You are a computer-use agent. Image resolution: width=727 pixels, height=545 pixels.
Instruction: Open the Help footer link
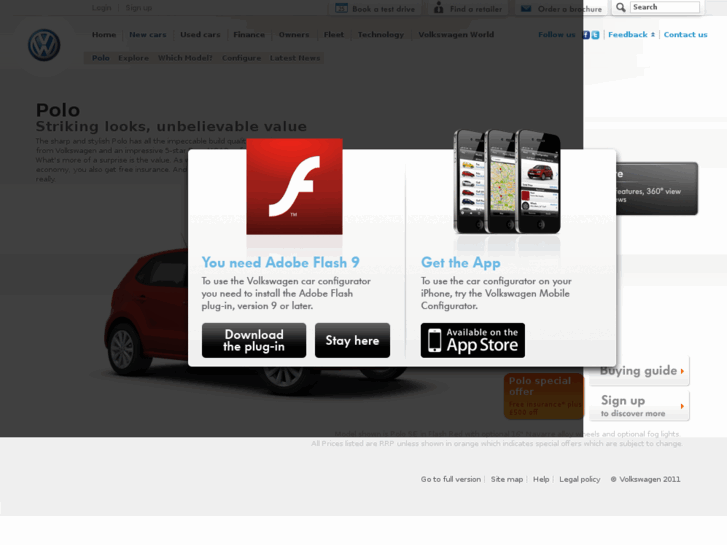click(x=541, y=479)
